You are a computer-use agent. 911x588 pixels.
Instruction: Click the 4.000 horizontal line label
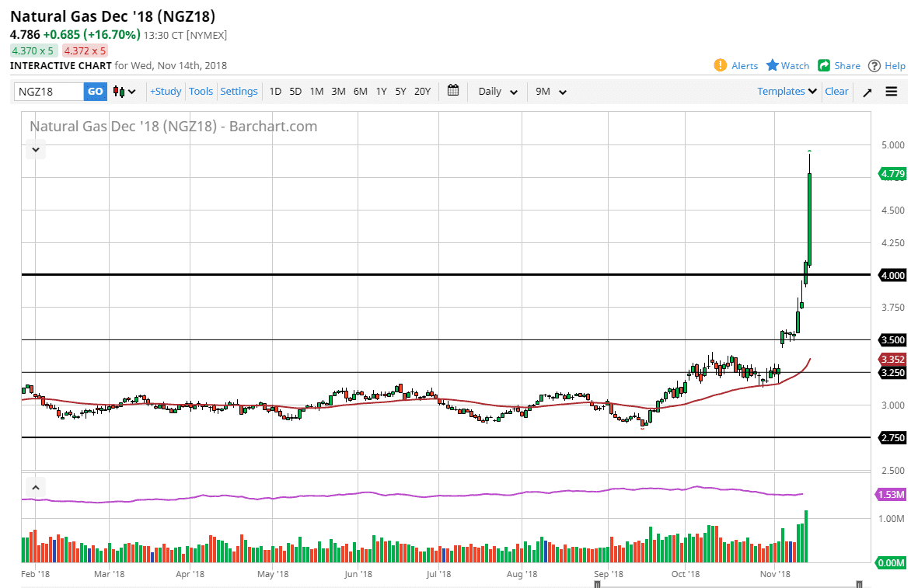pos(892,275)
